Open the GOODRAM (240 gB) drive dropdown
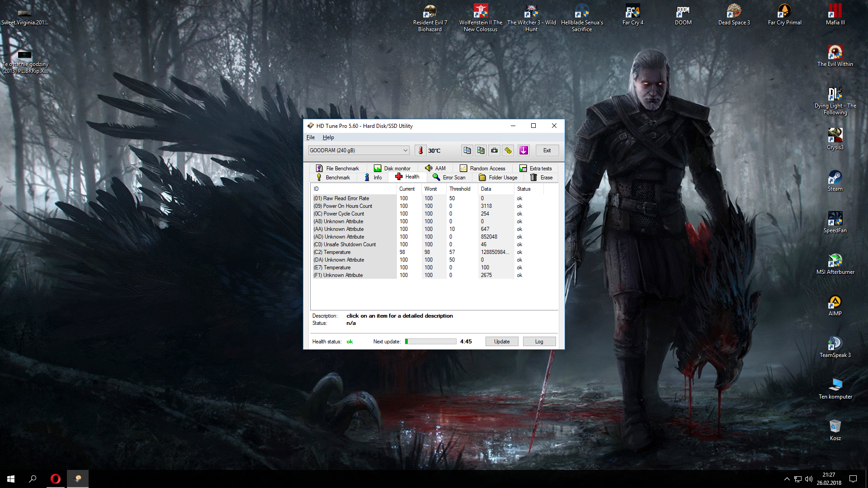The image size is (868, 488). 359,150
